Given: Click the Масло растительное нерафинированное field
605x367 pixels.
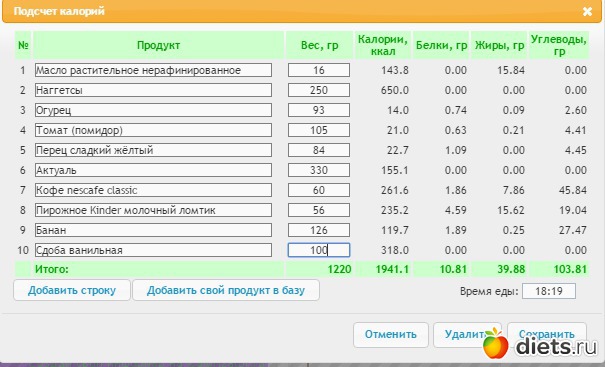Looking at the screenshot, I should pos(153,70).
